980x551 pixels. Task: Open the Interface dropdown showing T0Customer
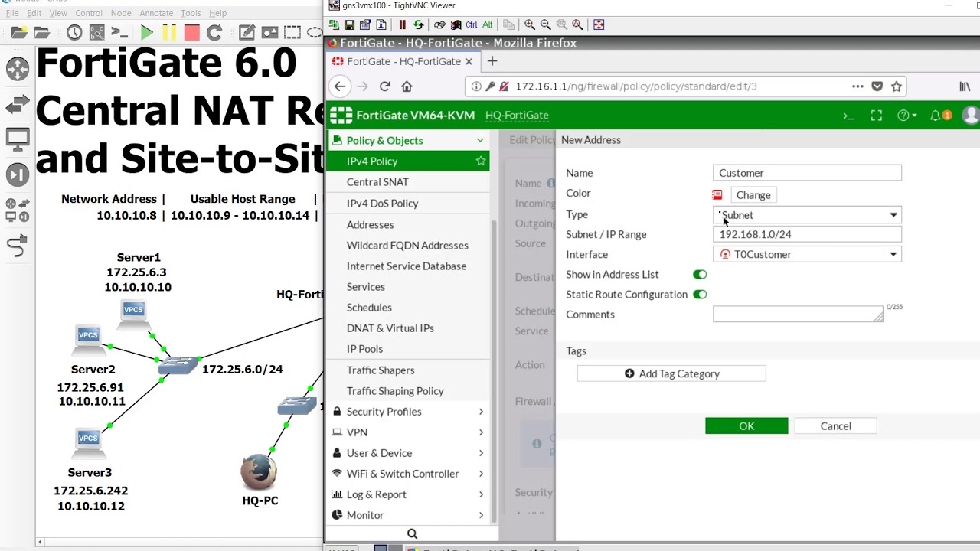coord(807,254)
